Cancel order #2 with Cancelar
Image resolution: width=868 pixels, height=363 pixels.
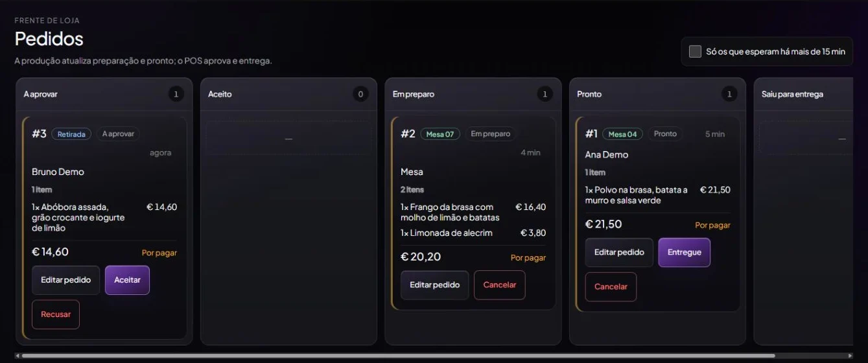coord(500,285)
